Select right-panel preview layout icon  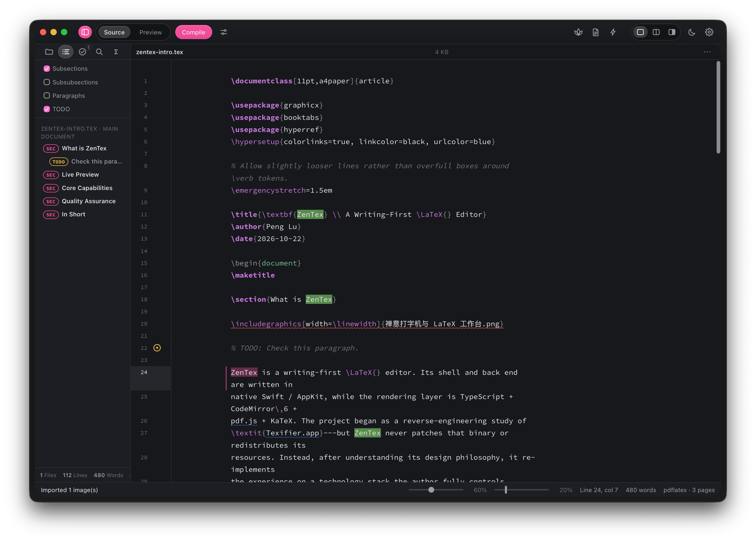point(672,32)
